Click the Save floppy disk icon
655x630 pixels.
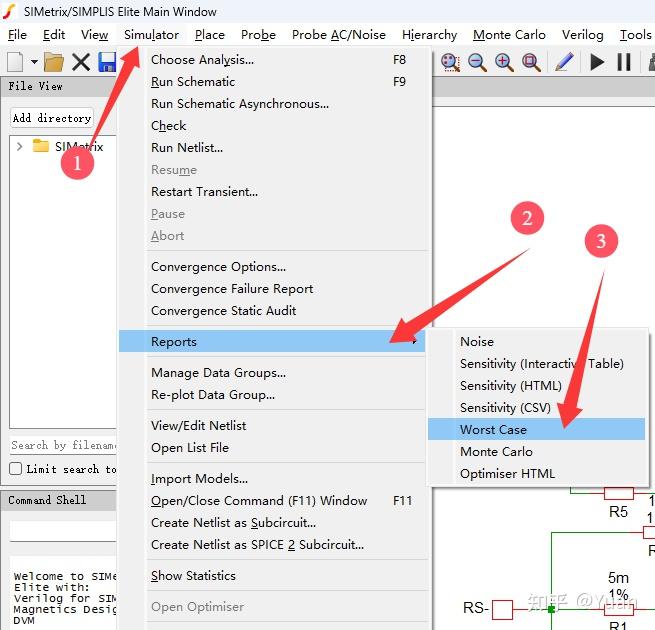click(107, 62)
